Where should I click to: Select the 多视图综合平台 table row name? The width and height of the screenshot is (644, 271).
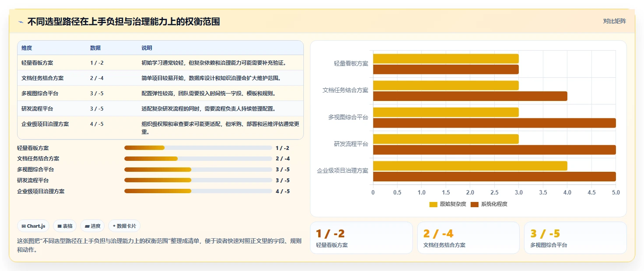tap(40, 94)
